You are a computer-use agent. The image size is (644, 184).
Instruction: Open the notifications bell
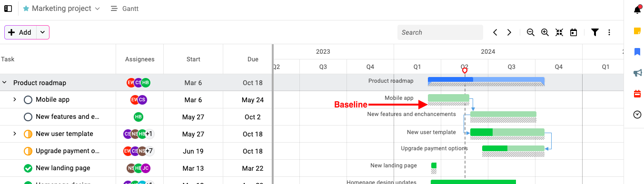pyautogui.click(x=637, y=10)
